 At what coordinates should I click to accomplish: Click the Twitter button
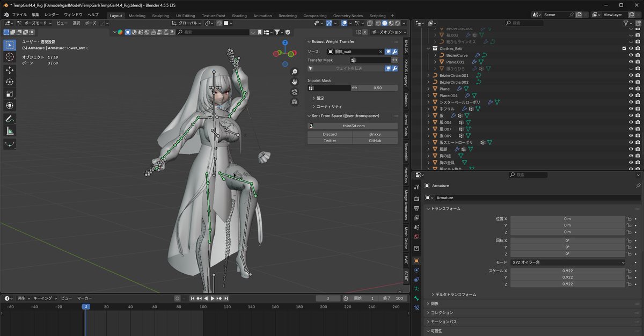(330, 141)
